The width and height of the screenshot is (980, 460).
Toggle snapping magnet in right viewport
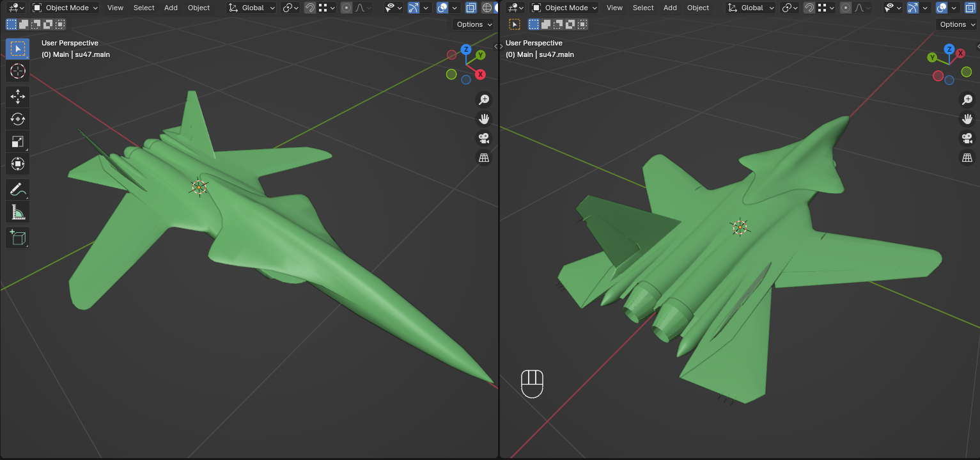809,8
